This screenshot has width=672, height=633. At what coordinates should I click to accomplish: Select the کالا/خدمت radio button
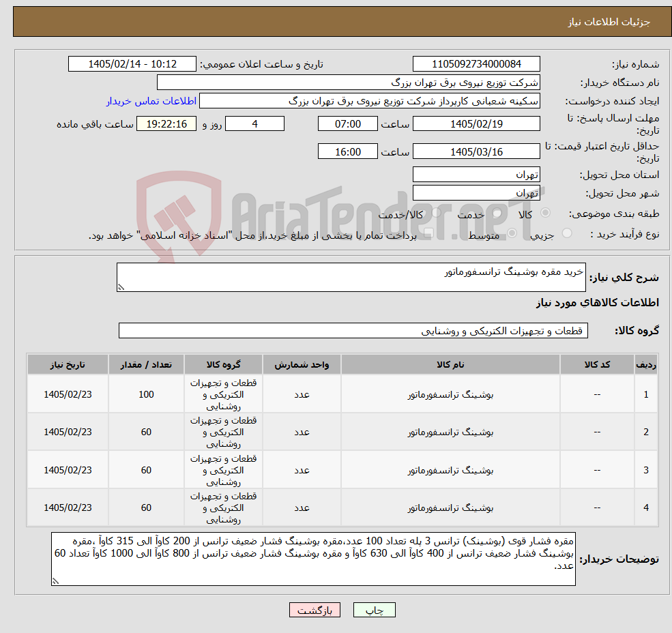point(436,213)
